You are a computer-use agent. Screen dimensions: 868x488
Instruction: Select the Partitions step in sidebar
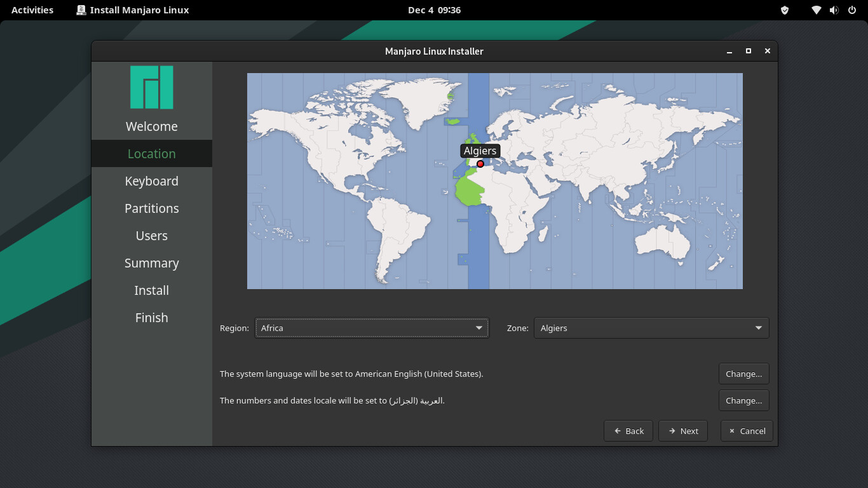[151, 208]
